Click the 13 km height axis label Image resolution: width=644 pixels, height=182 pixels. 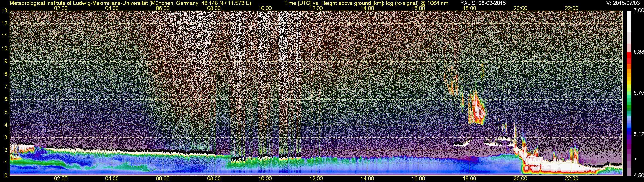pyautogui.click(x=5, y=11)
